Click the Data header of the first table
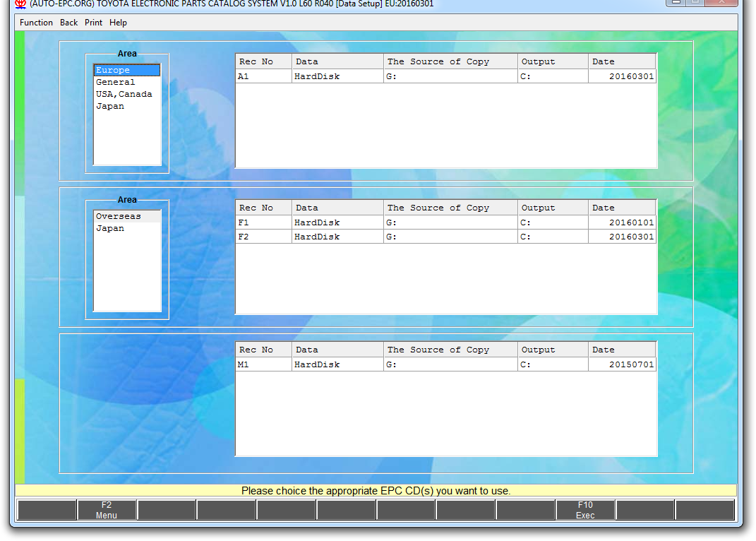The image size is (756, 541). coord(337,61)
